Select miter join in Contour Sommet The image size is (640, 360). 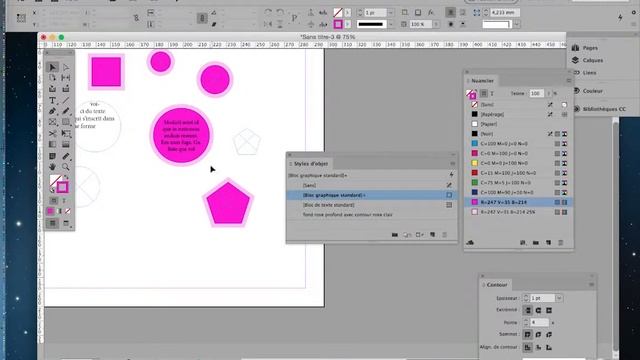[x=528, y=335]
